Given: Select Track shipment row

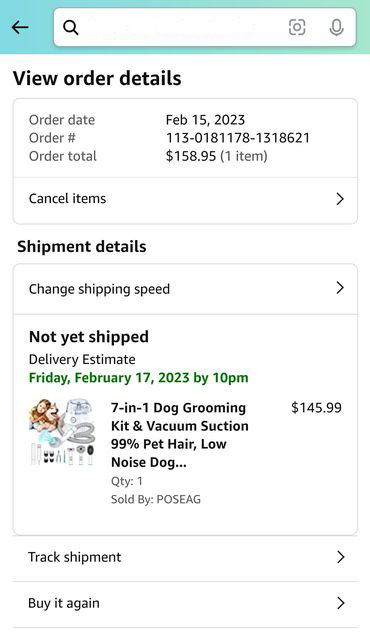Looking at the screenshot, I should (185, 557).
